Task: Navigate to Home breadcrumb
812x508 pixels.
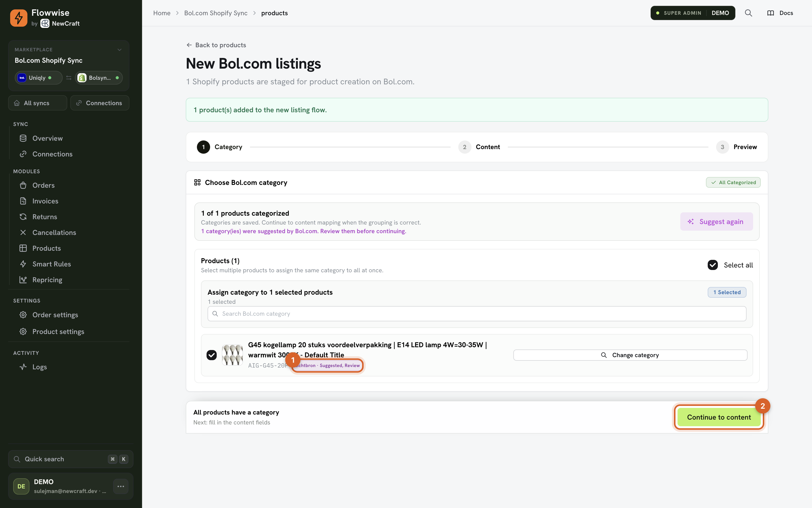Action: (x=162, y=13)
